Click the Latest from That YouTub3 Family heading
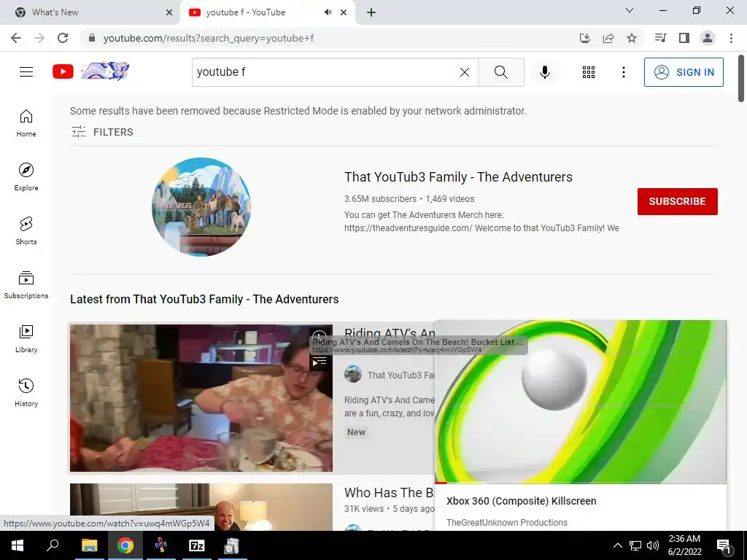747x560 pixels. (x=204, y=299)
